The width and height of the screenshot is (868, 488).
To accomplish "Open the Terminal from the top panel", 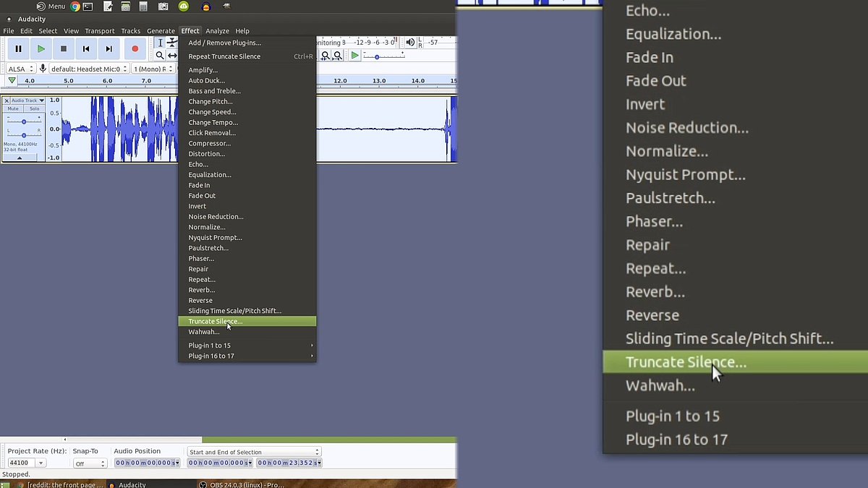I will click(x=88, y=7).
